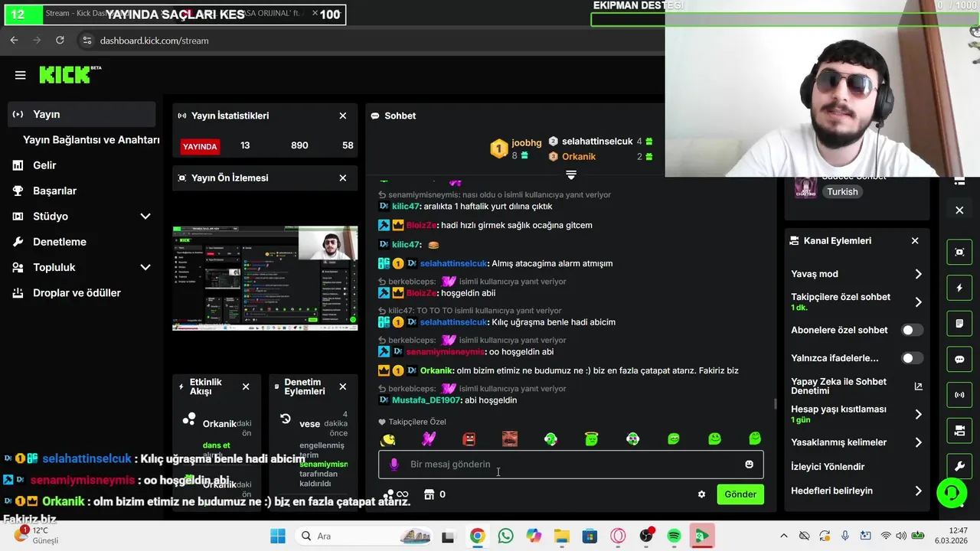This screenshot has width=980, height=551.
Task: Open chat settings gear icon
Action: 701,494
